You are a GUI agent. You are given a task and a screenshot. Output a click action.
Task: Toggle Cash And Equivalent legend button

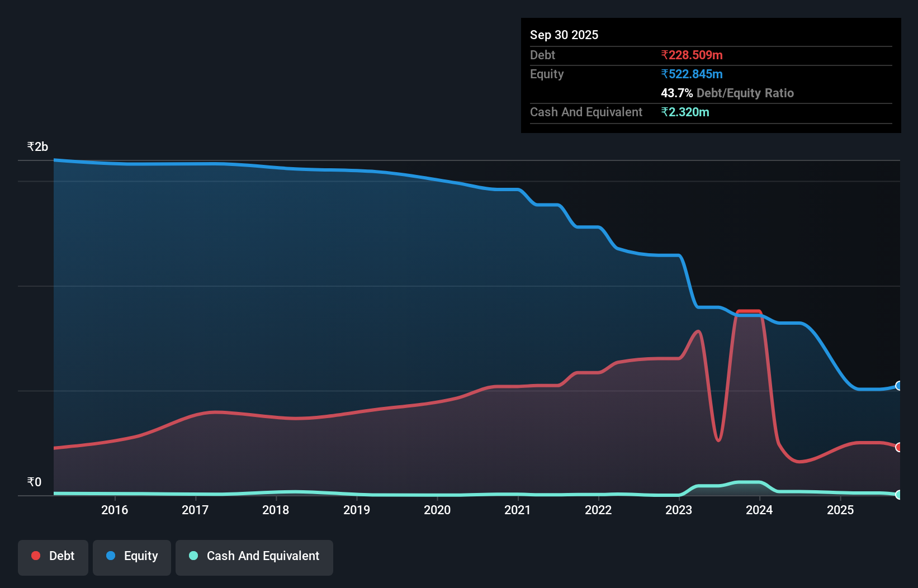point(254,557)
